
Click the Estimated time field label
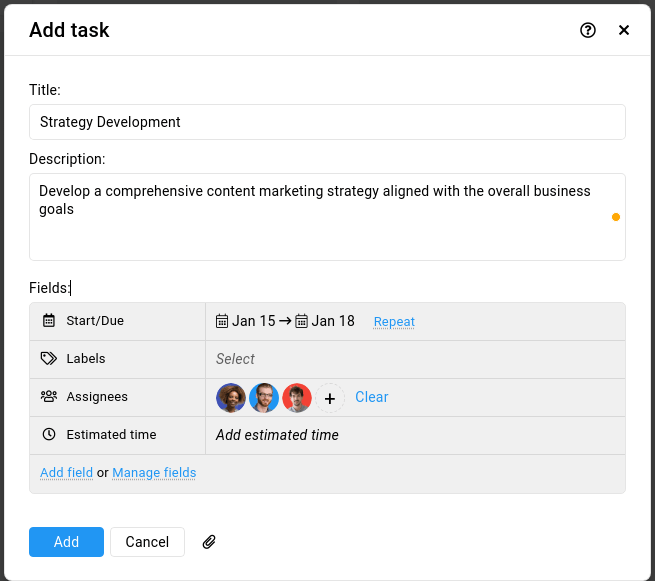pyautogui.click(x=111, y=434)
